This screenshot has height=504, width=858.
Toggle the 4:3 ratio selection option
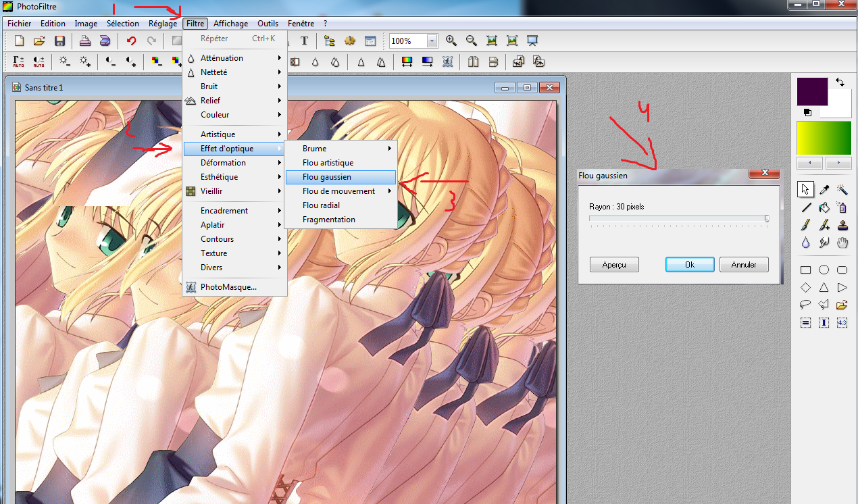tap(842, 323)
